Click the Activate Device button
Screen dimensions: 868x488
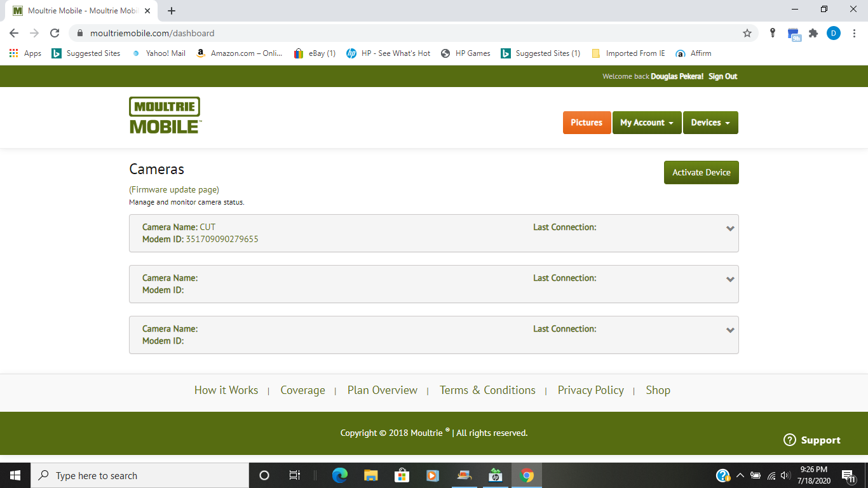(x=702, y=172)
